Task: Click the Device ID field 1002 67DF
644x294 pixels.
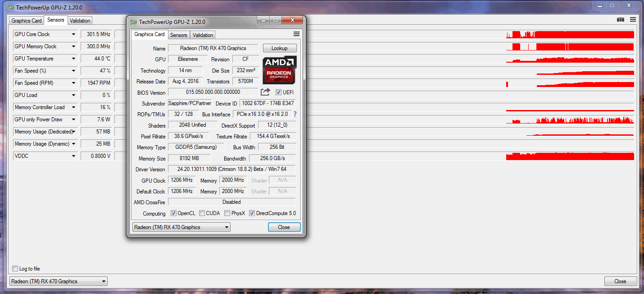Action: (268, 103)
